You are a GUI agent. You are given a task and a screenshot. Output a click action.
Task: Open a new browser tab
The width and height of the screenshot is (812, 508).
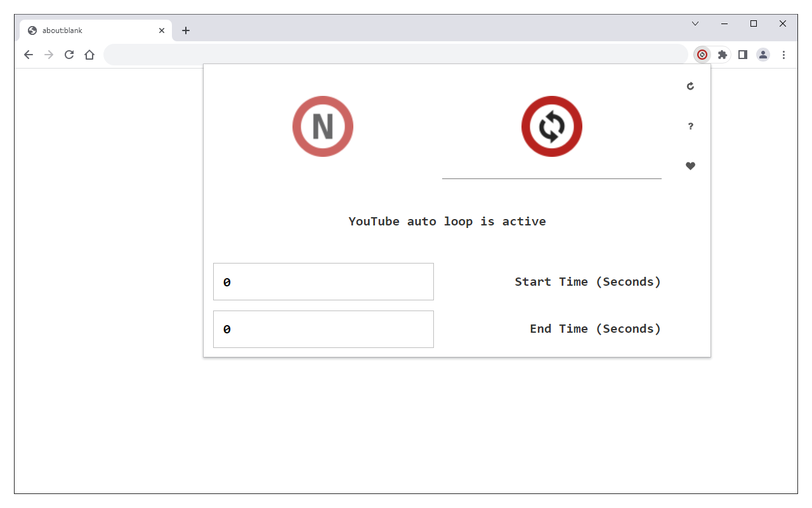(x=186, y=30)
